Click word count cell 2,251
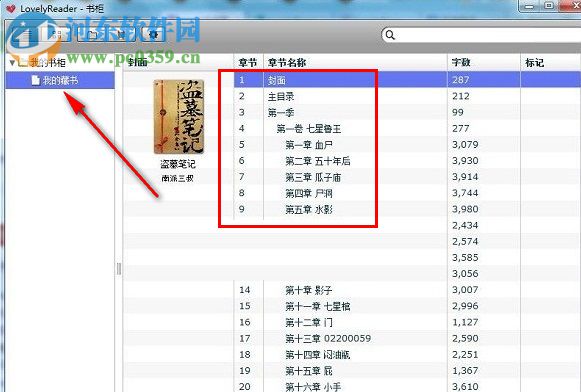The height and width of the screenshot is (392, 581). [x=465, y=355]
